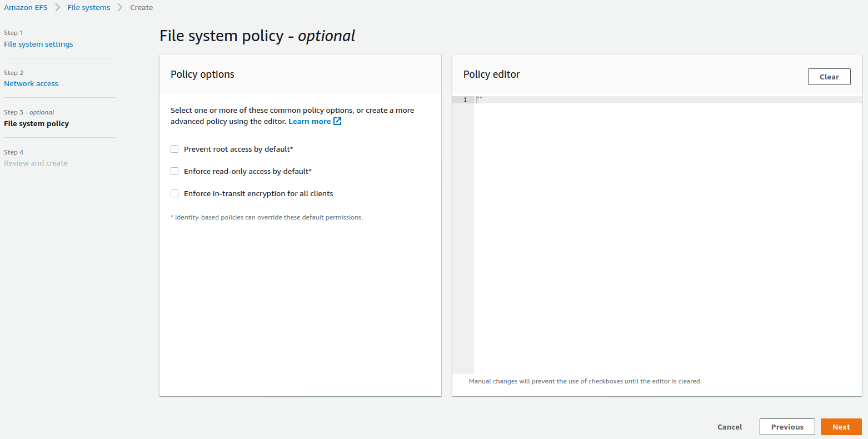The height and width of the screenshot is (439, 868).
Task: Click the chevron after File systems breadcrumb
Action: pos(120,8)
